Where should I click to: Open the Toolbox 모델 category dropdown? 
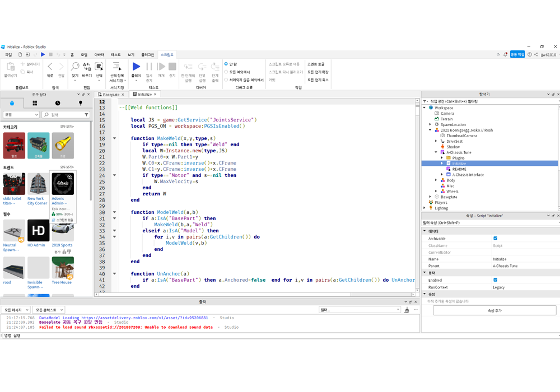point(21,115)
